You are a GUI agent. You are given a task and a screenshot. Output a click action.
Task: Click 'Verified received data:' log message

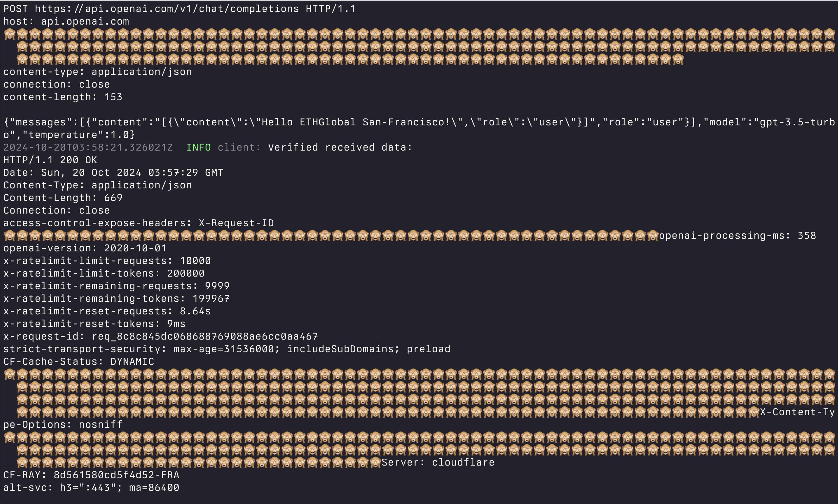pyautogui.click(x=340, y=147)
